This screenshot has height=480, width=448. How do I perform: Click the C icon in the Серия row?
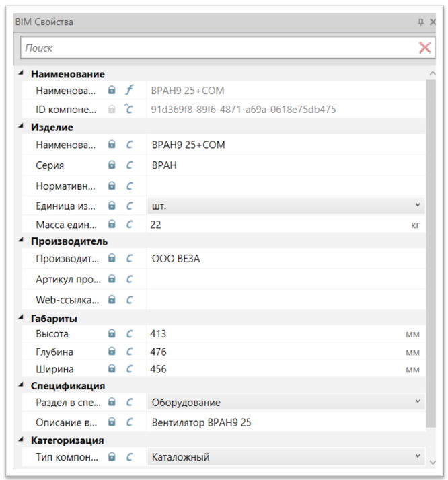coord(130,165)
